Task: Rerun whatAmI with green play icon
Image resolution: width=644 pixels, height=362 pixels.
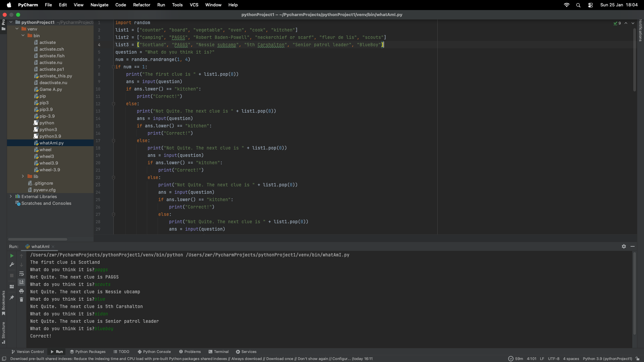Action: [x=12, y=256]
